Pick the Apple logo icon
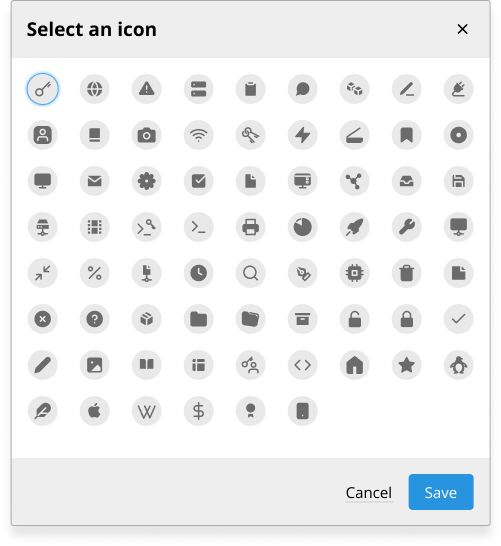The height and width of the screenshot is (546, 501). click(95, 411)
